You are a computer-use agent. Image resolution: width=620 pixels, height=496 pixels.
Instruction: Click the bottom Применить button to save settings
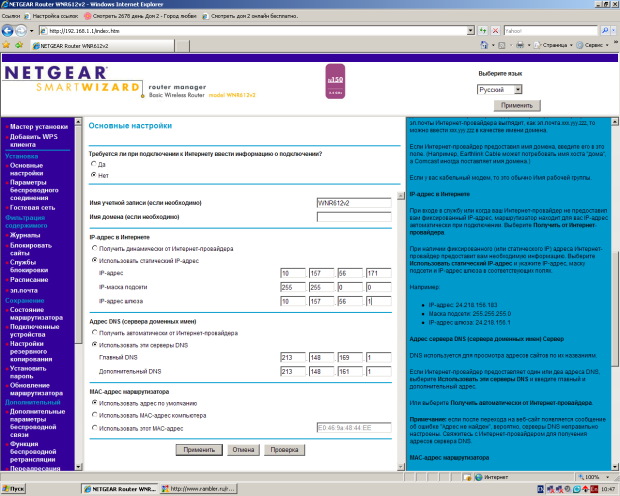199,450
